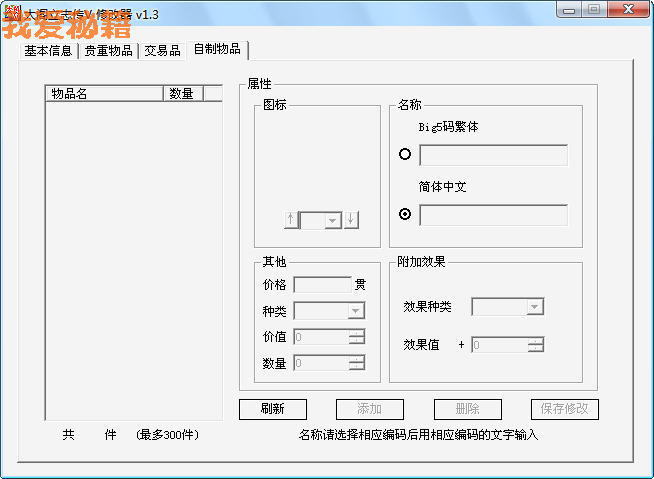This screenshot has height=479, width=654.
Task: Click the 刷新 button
Action: [272, 409]
